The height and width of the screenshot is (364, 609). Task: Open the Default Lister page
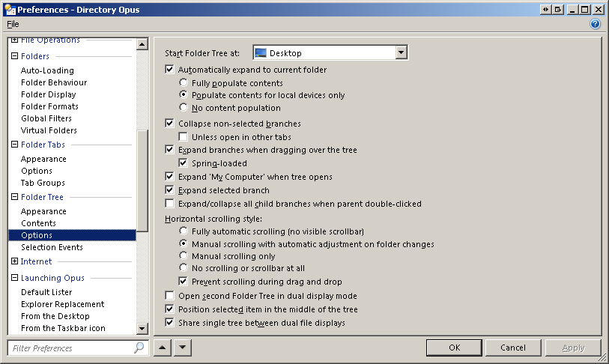(x=46, y=292)
